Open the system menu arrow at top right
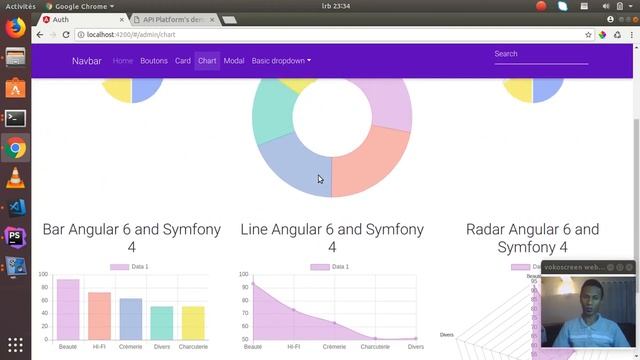The width and height of the screenshot is (640, 360). pyautogui.click(x=631, y=6)
